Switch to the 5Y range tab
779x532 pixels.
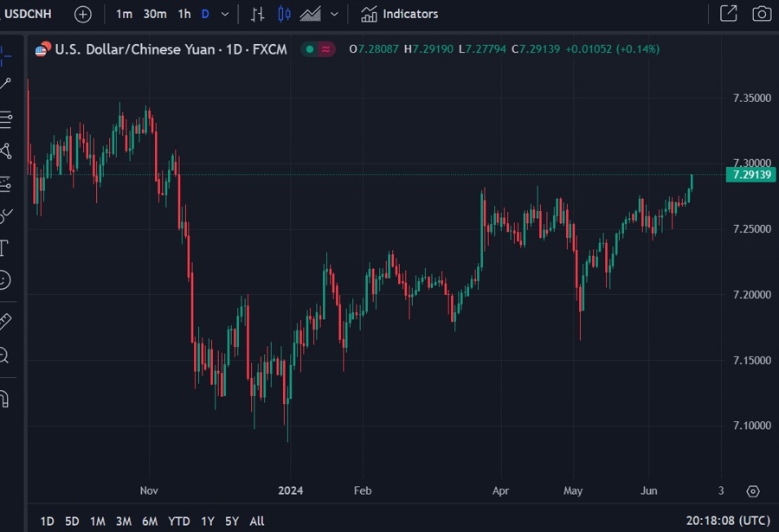coord(231,521)
